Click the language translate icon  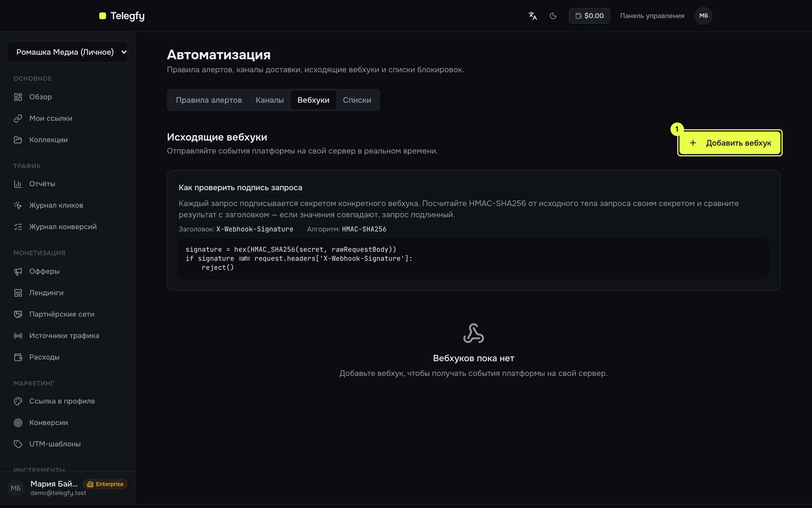coord(533,16)
